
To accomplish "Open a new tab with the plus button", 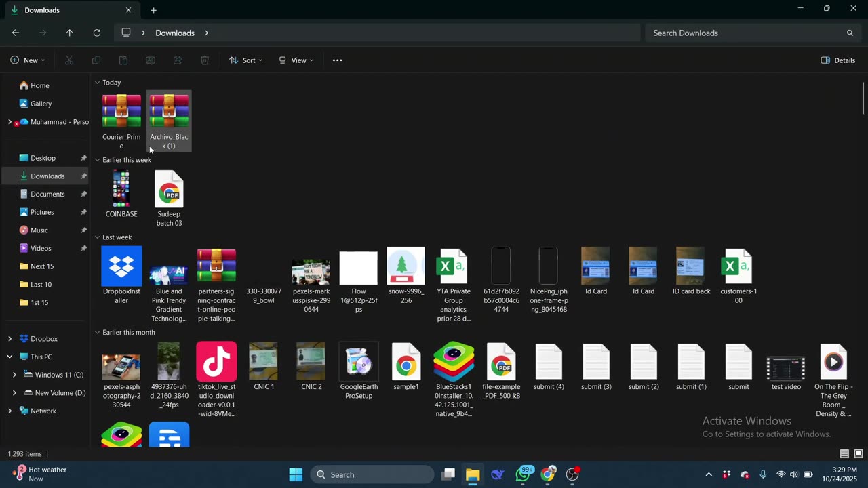I will pos(153,10).
